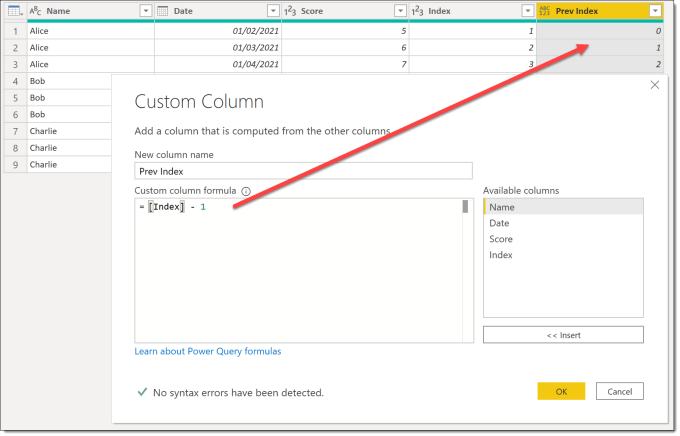Click the Prev Index cell with value 0
This screenshot has width=680, height=436.
[x=600, y=31]
